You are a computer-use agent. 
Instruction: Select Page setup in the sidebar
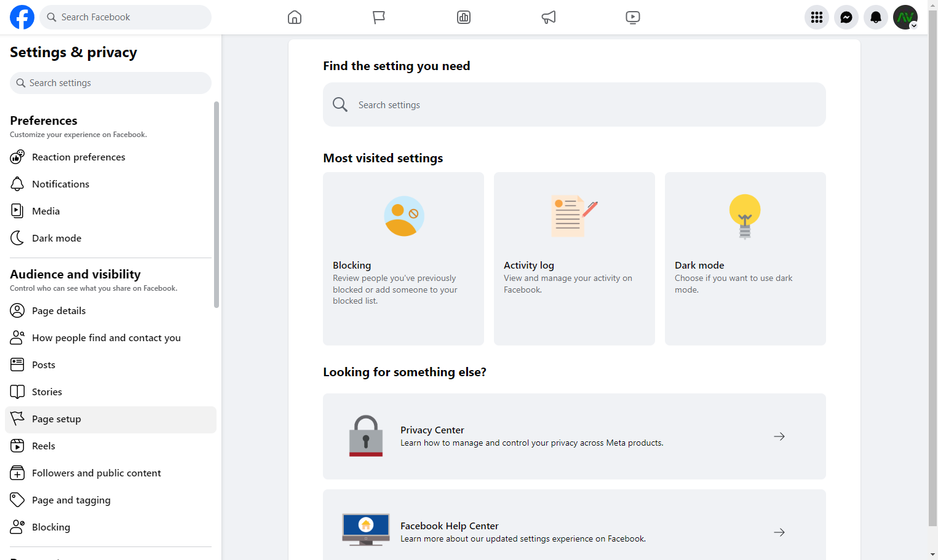[111, 419]
